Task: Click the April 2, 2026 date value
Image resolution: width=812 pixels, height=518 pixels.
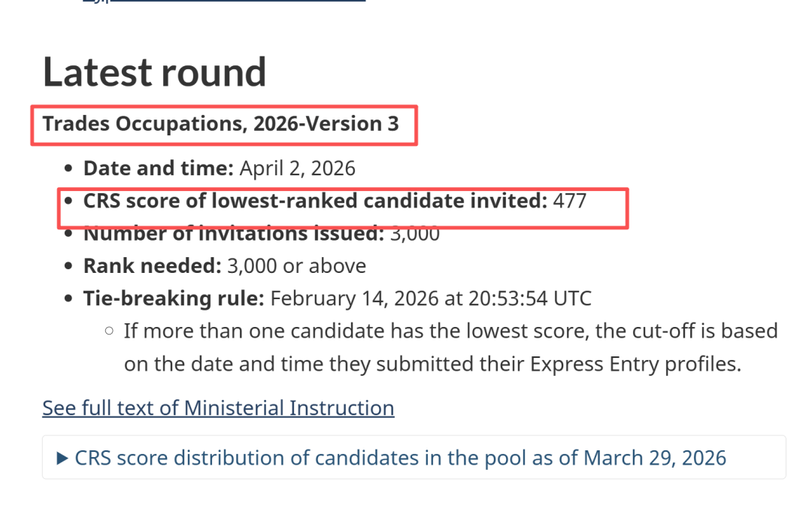Action: (297, 168)
